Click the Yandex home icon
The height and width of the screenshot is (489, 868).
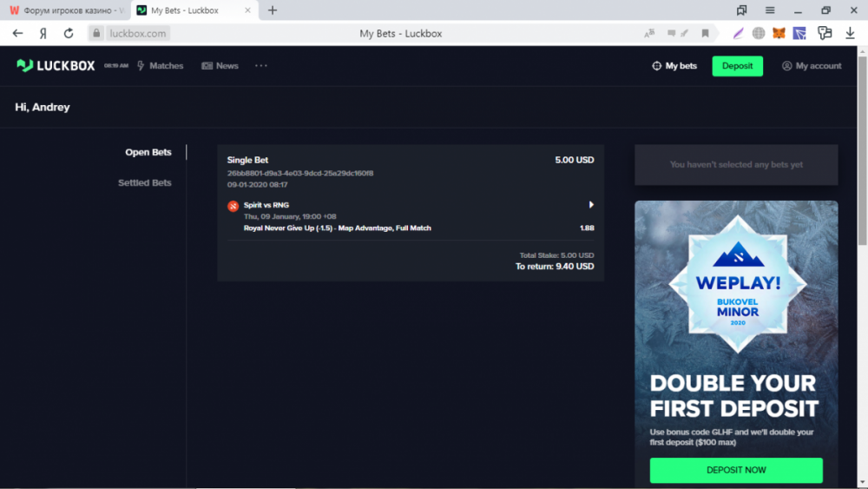pyautogui.click(x=43, y=33)
